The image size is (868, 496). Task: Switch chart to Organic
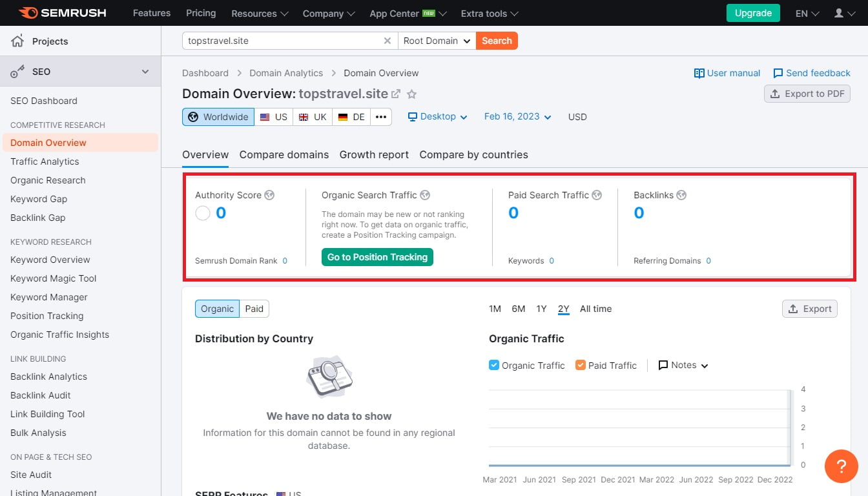(217, 309)
